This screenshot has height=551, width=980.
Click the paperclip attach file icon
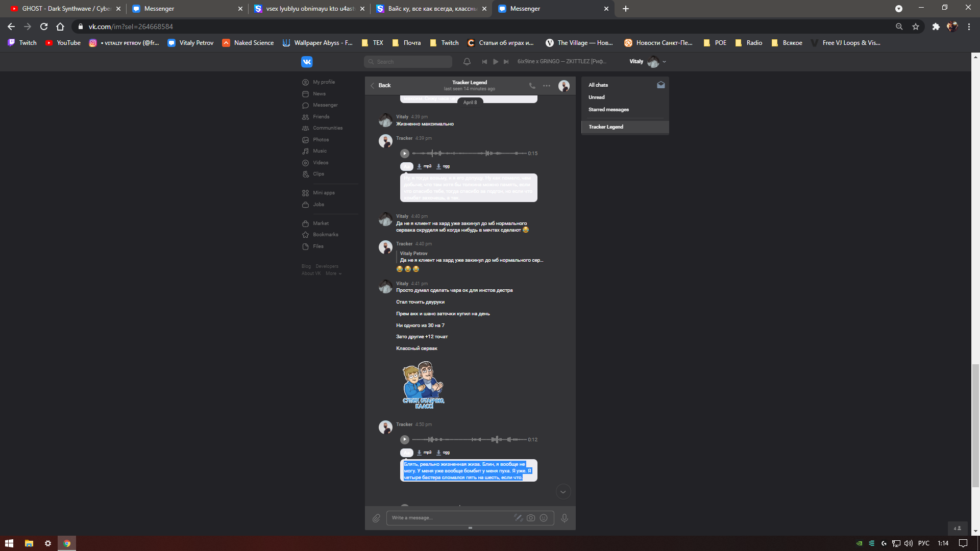click(x=376, y=518)
